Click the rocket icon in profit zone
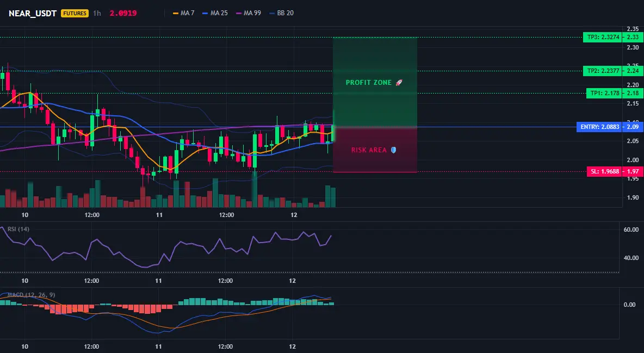The image size is (644, 353). (x=399, y=83)
